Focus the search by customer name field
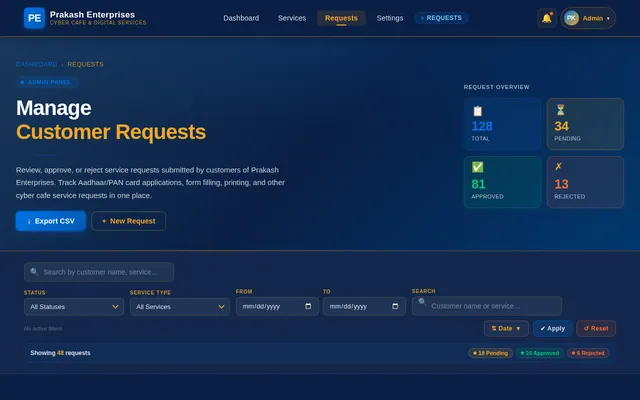 [x=99, y=272]
